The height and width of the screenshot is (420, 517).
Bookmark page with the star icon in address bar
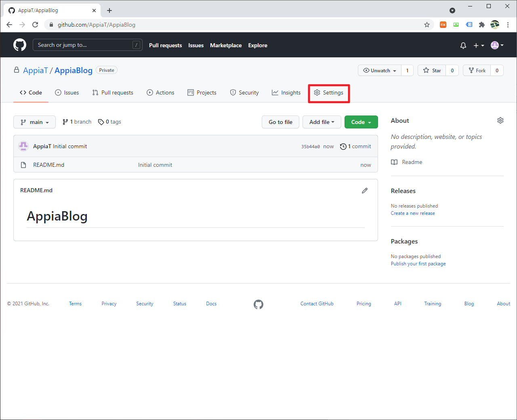[427, 25]
